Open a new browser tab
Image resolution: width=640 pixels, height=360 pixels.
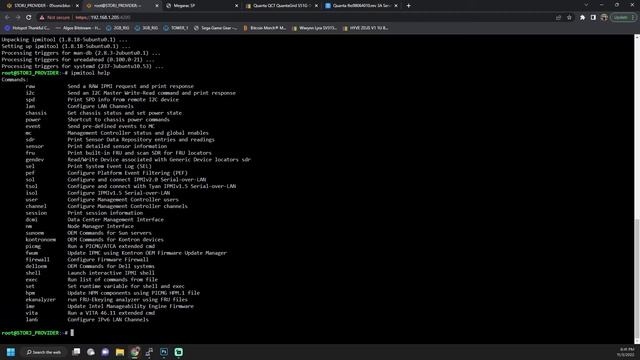[x=409, y=6]
